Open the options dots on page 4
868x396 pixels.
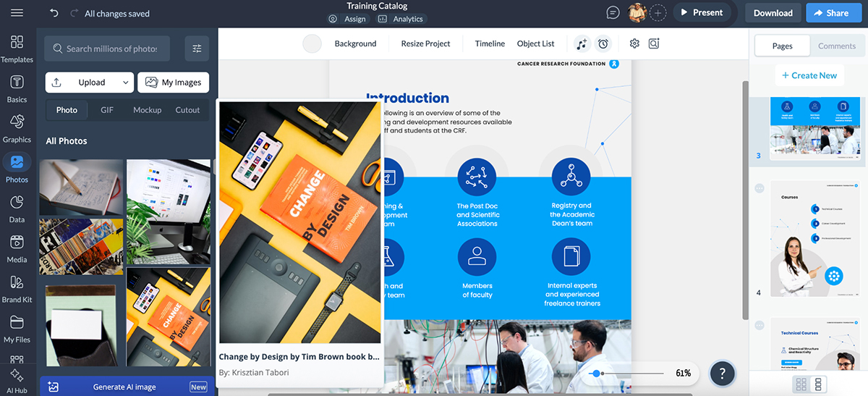(759, 188)
